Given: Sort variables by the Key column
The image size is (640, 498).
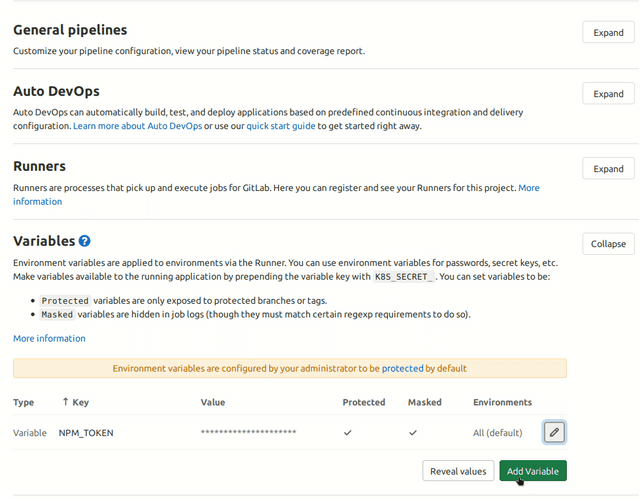Looking at the screenshot, I should pos(75,402).
